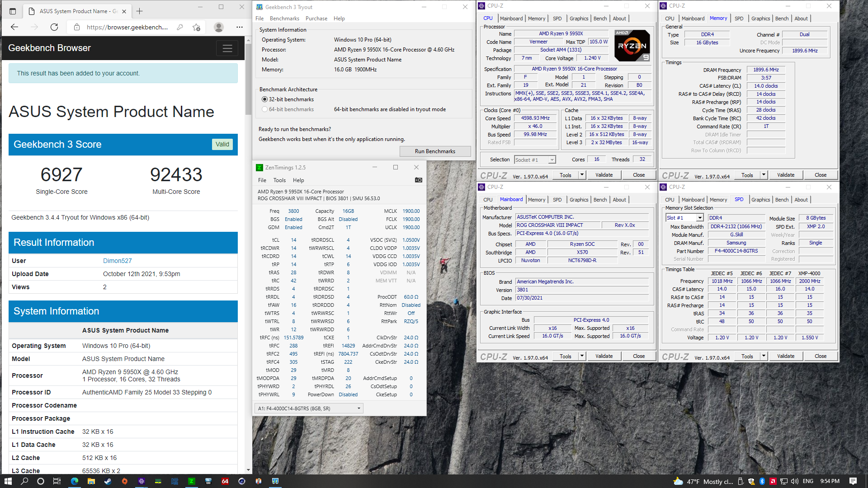Expand Tools arrow in CPU-Z SPD window
This screenshot has height=488, width=868.
tap(764, 356)
